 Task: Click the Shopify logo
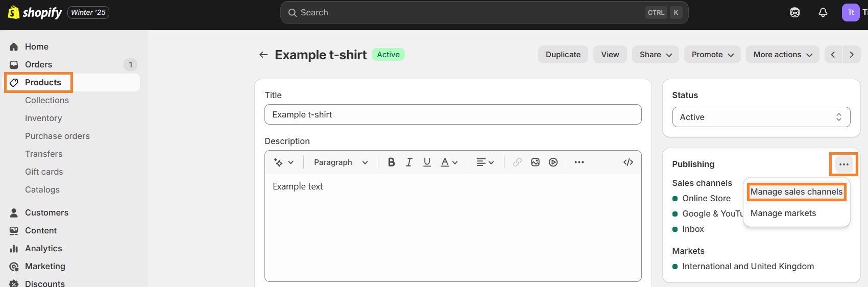[35, 12]
